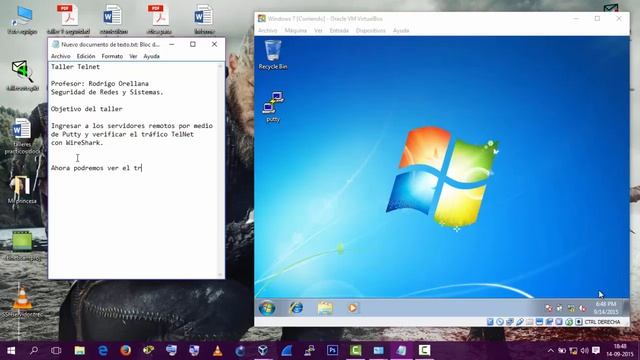Click the Windows 7 Show desktop strip

click(627, 308)
